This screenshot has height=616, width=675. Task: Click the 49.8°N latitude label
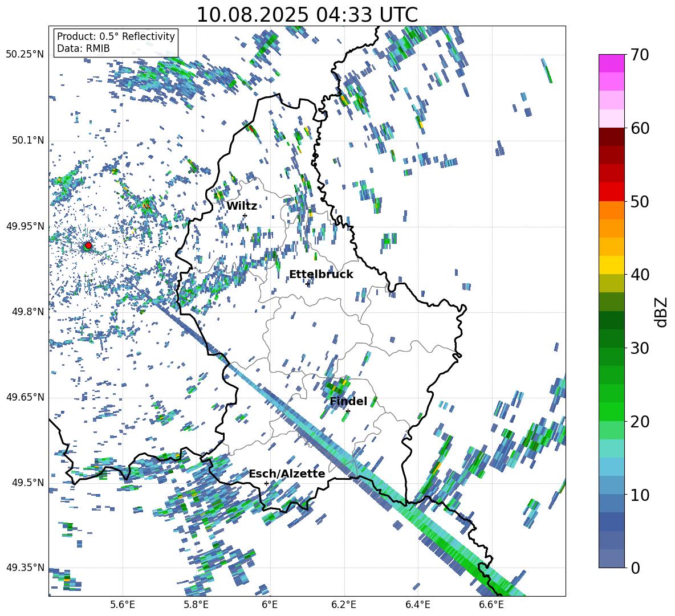[27, 312]
